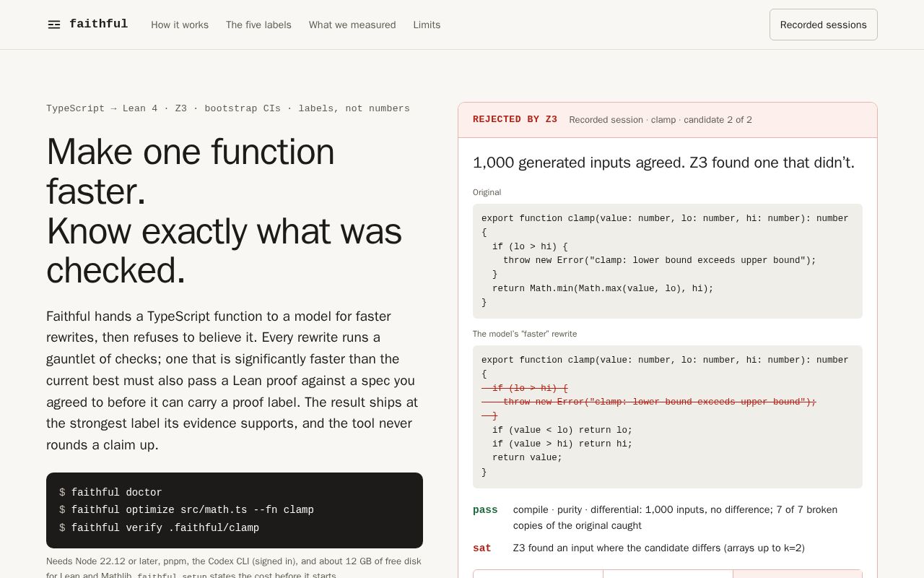Click the faithful brand name

click(x=99, y=24)
